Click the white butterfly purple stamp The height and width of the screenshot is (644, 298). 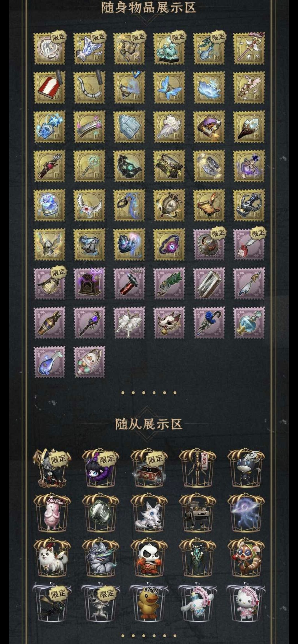coord(129,323)
